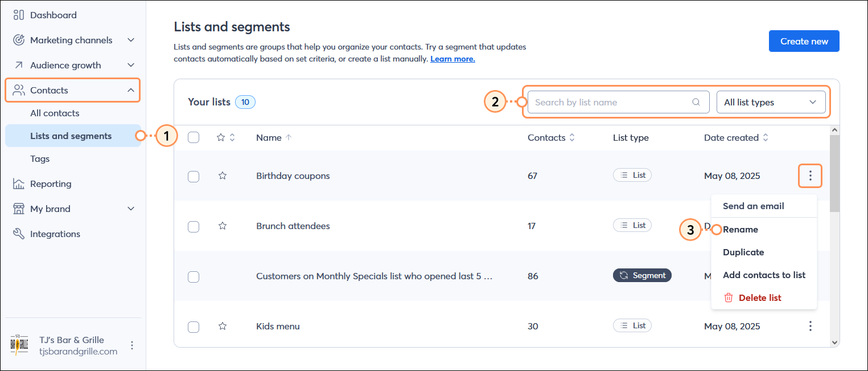Viewport: 868px width, 371px height.
Task: Click the Birthday coupons List type badge
Action: pos(632,175)
